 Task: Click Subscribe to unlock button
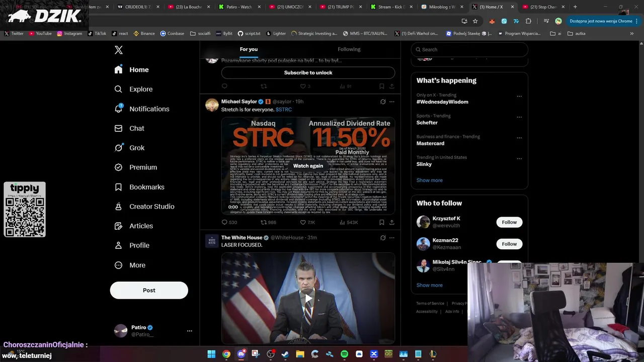tap(308, 72)
